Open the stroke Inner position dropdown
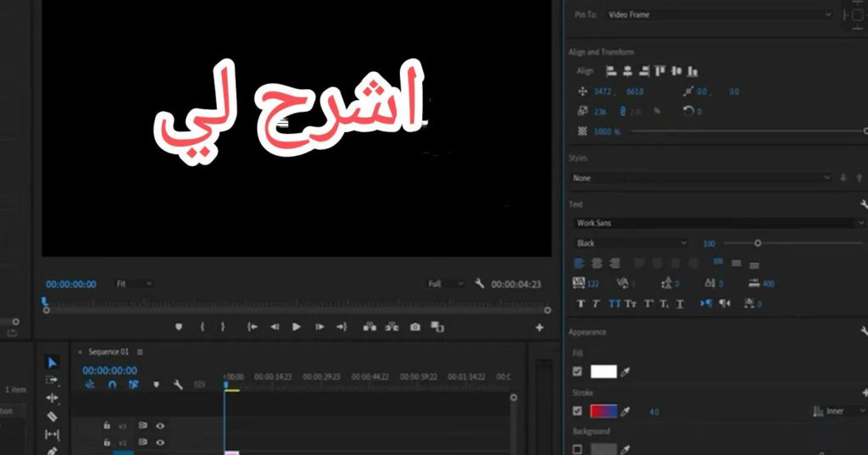Viewport: 868px width, 455px height. [x=838, y=411]
